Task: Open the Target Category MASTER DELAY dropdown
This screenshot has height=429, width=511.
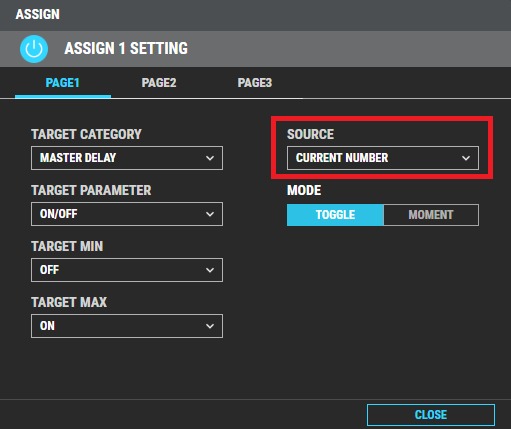Action: point(127,158)
